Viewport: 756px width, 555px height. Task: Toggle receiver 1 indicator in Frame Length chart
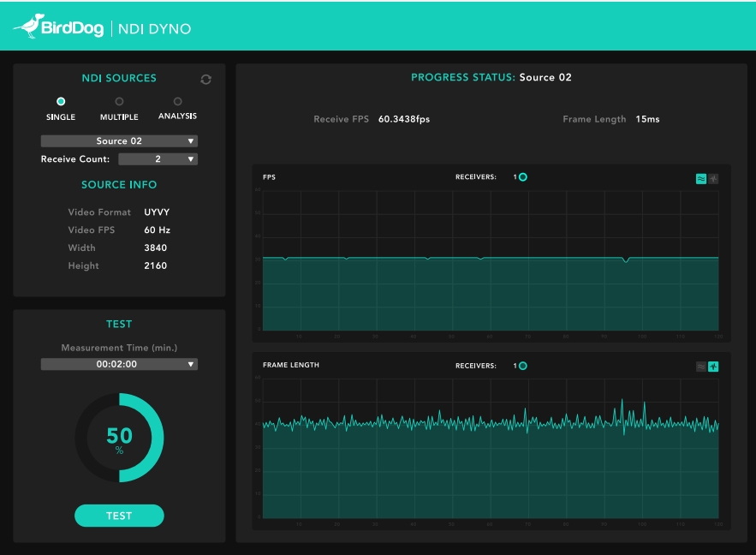(x=522, y=366)
